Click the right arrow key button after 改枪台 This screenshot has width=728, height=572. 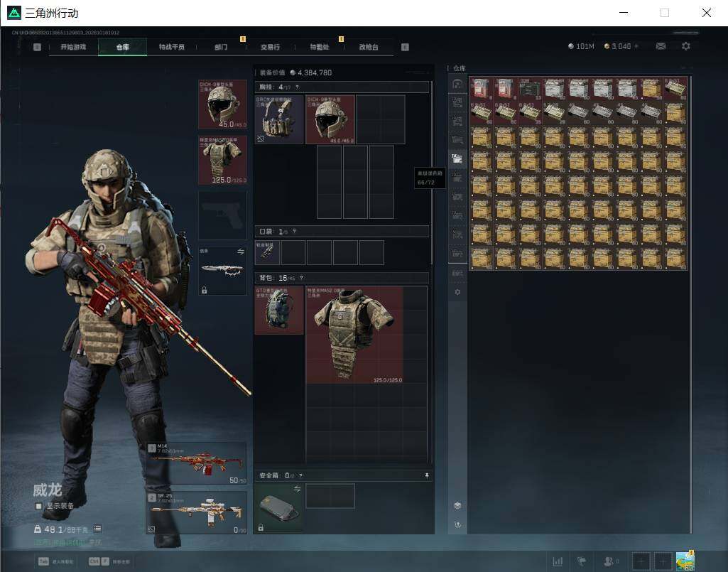(405, 47)
